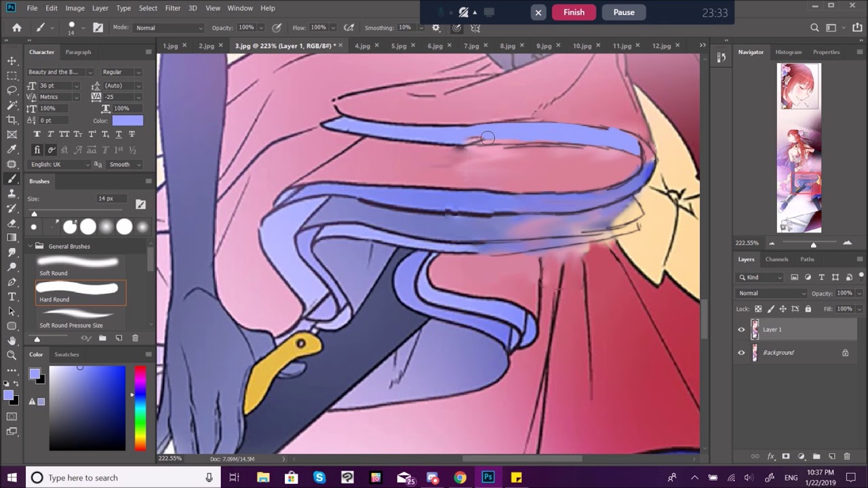
Task: Add layer style with fx icon
Action: [x=771, y=457]
